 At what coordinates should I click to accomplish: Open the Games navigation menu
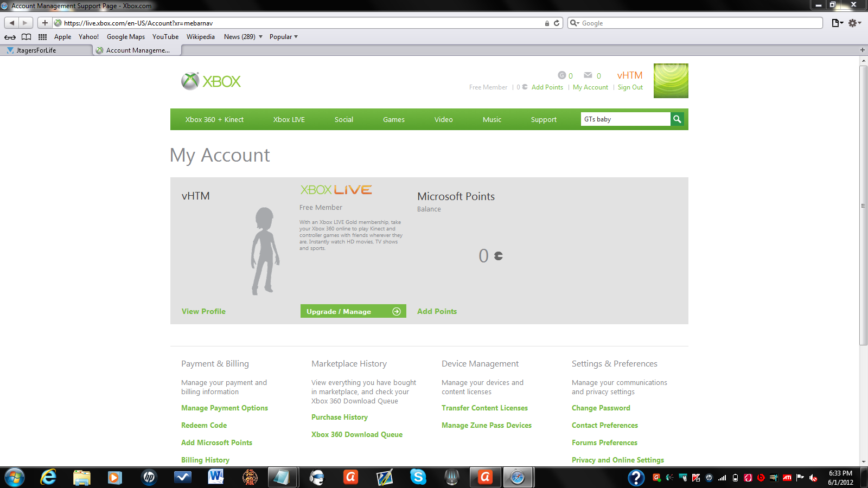[394, 119]
